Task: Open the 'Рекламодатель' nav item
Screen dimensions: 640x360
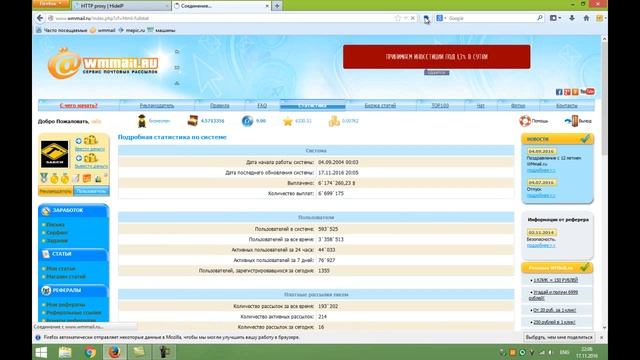Action: 157,105
